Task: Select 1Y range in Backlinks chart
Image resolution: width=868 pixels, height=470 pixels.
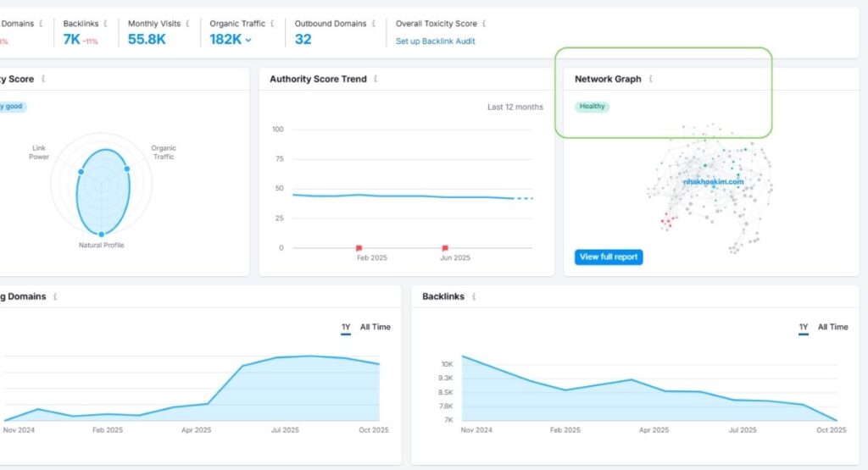Action: point(803,327)
